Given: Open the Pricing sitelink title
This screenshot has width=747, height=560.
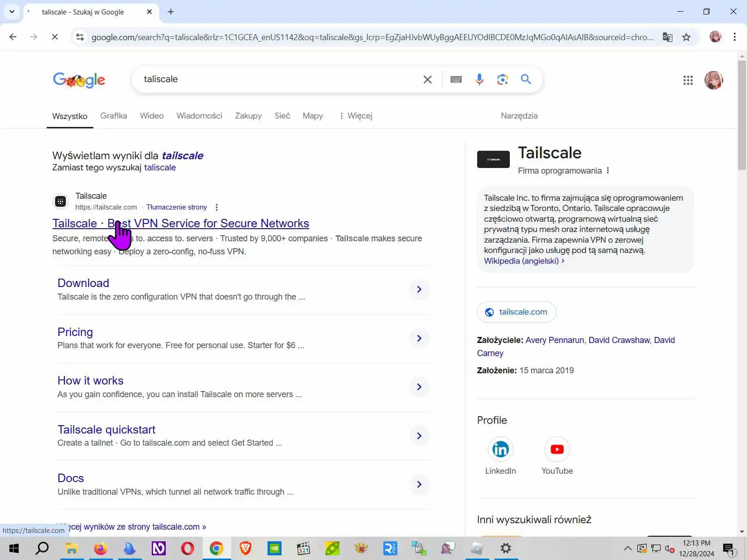Looking at the screenshot, I should point(75,332).
